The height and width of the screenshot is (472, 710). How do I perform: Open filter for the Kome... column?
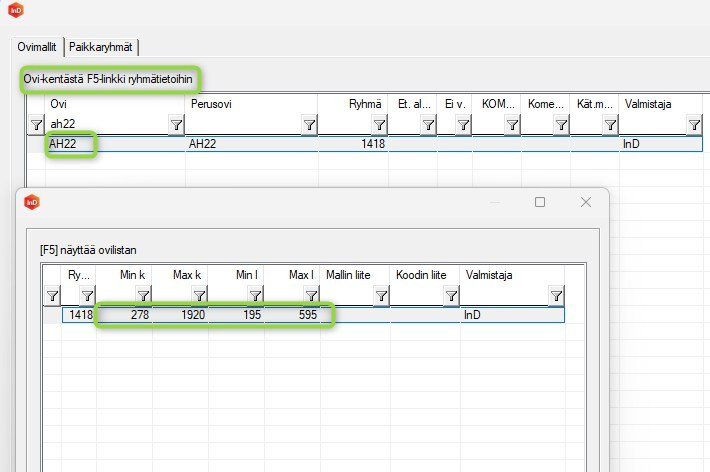click(561, 125)
